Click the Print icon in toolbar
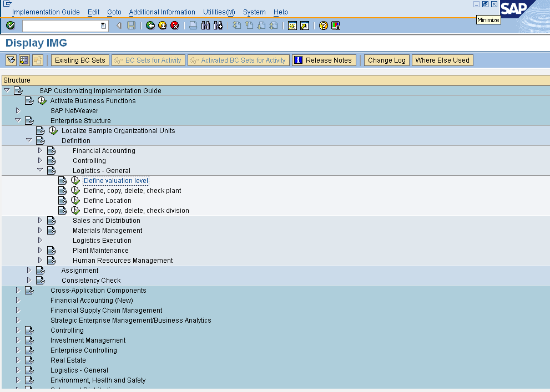The width and height of the screenshot is (550, 392). [193, 26]
